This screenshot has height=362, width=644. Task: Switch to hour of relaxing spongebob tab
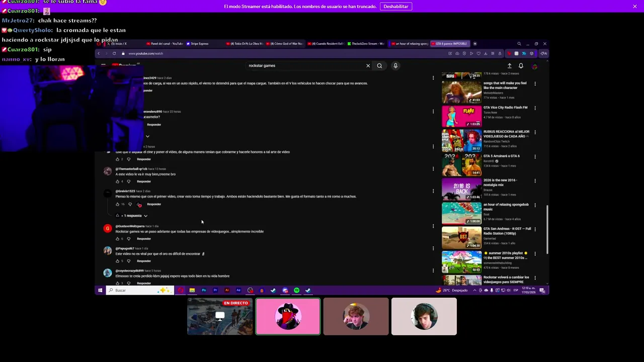click(x=410, y=44)
